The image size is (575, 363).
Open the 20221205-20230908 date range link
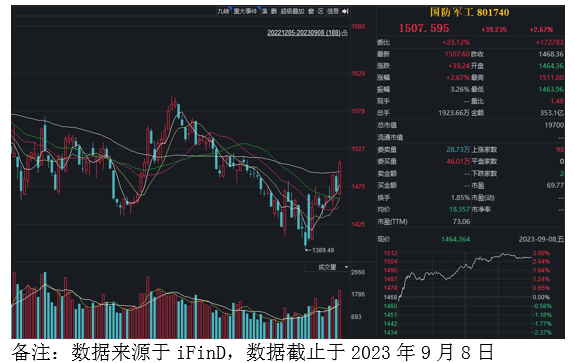point(304,33)
